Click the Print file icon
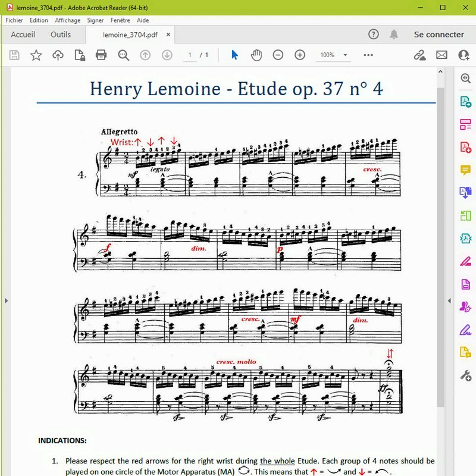 [x=101, y=55]
